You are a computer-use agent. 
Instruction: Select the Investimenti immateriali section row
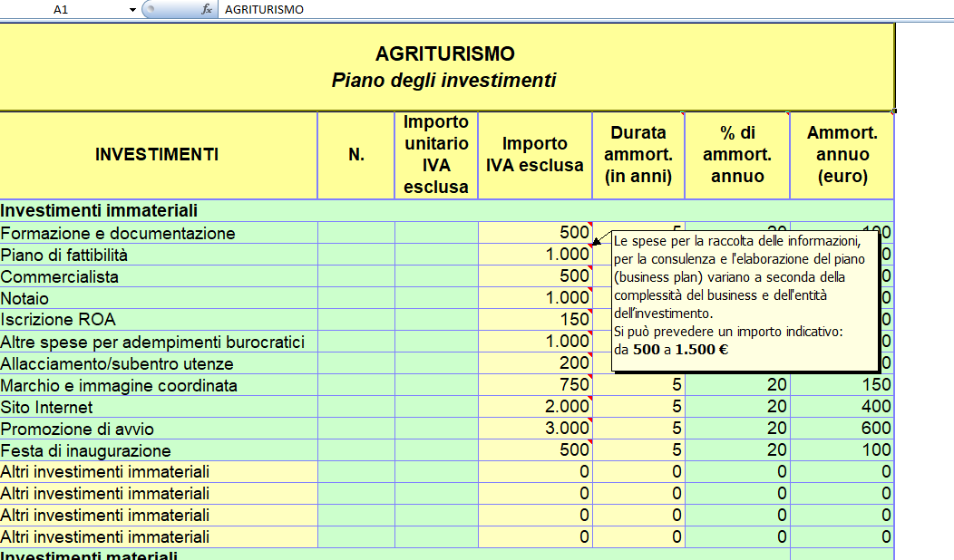pyautogui.click(x=446, y=210)
